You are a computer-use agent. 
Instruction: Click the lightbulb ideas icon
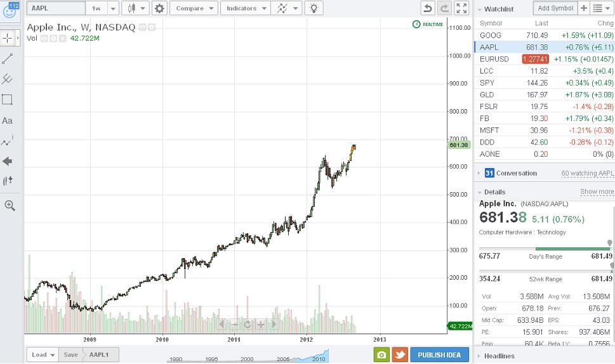(x=314, y=8)
